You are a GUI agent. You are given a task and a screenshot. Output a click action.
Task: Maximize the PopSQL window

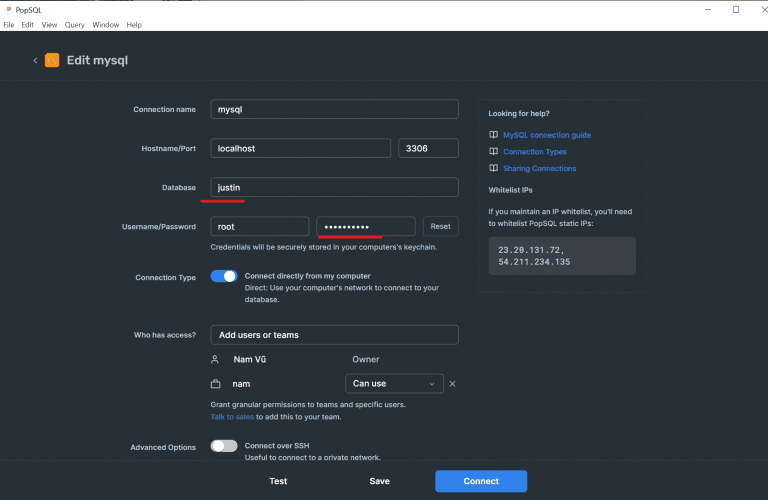(736, 9)
